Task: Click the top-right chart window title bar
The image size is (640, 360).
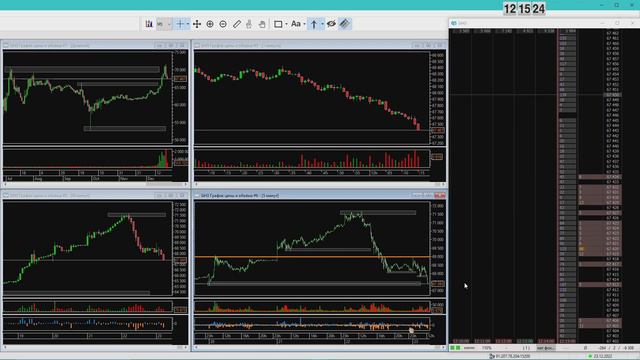Action: [320, 45]
